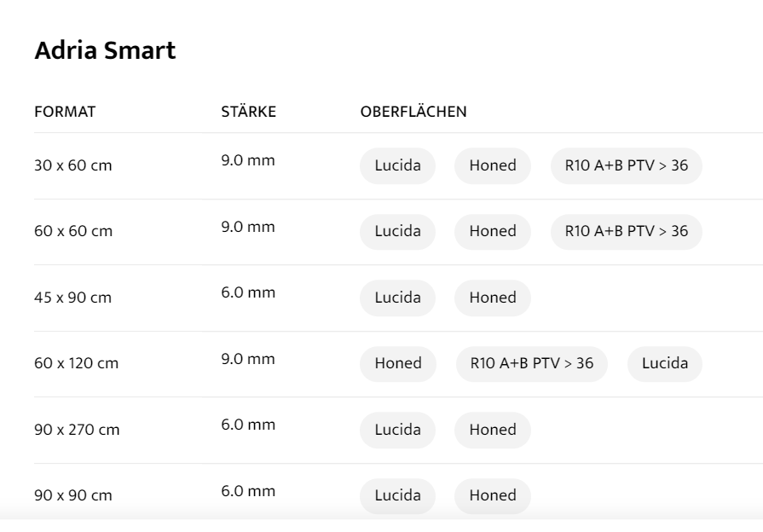
Task: Click the Adria Smart heading
Action: coord(105,50)
